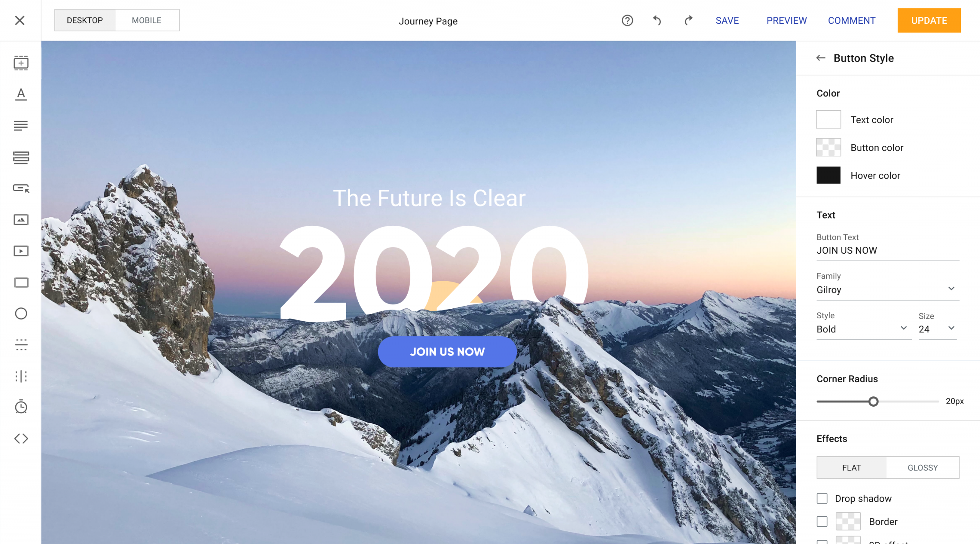This screenshot has width=980, height=544.
Task: Select the Video element icon in sidebar
Action: [x=21, y=251]
